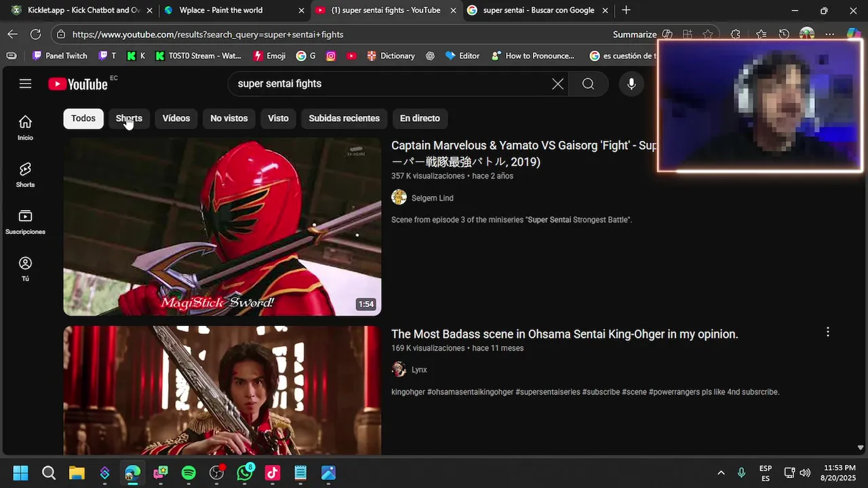Open the Tú section in the sidebar
Screen dimensions: 868x488
(x=25, y=268)
